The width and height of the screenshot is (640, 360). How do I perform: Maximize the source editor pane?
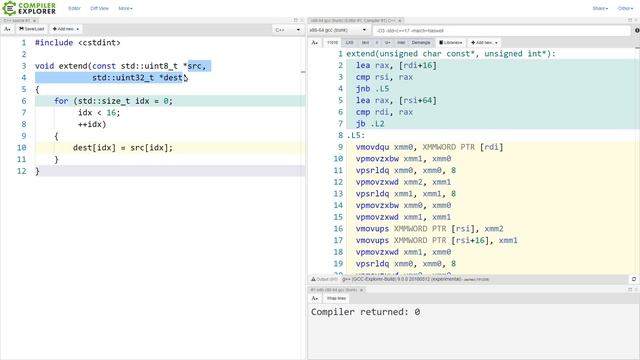click(x=296, y=20)
